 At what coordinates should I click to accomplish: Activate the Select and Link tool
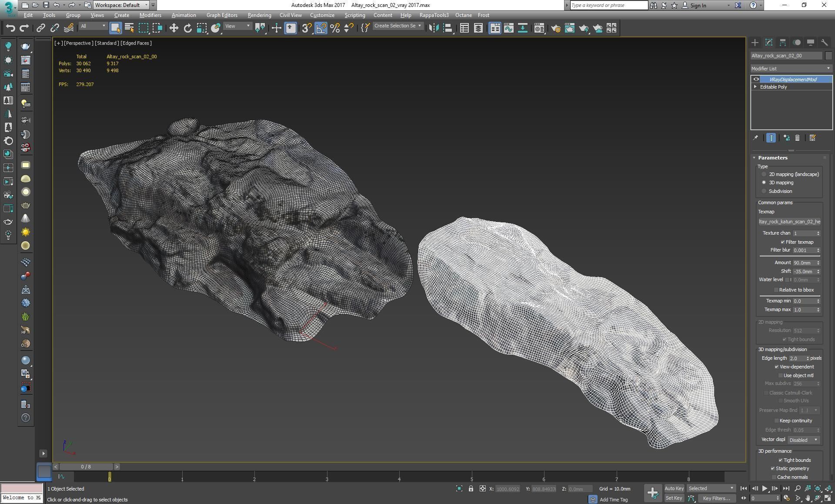(40, 28)
